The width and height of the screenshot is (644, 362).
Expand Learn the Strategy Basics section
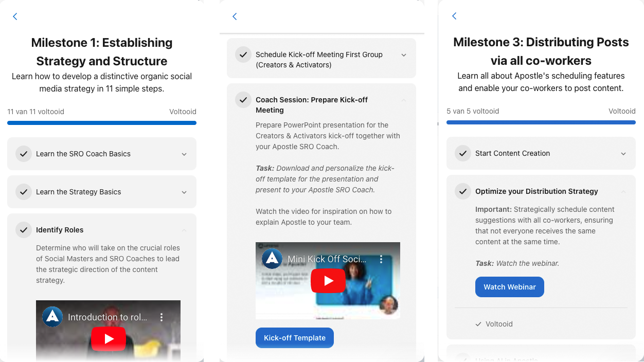click(x=184, y=192)
